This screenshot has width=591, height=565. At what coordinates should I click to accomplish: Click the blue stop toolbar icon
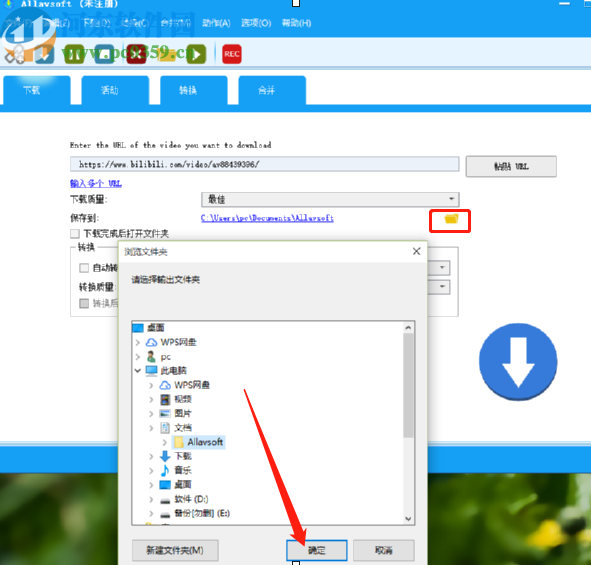[104, 54]
